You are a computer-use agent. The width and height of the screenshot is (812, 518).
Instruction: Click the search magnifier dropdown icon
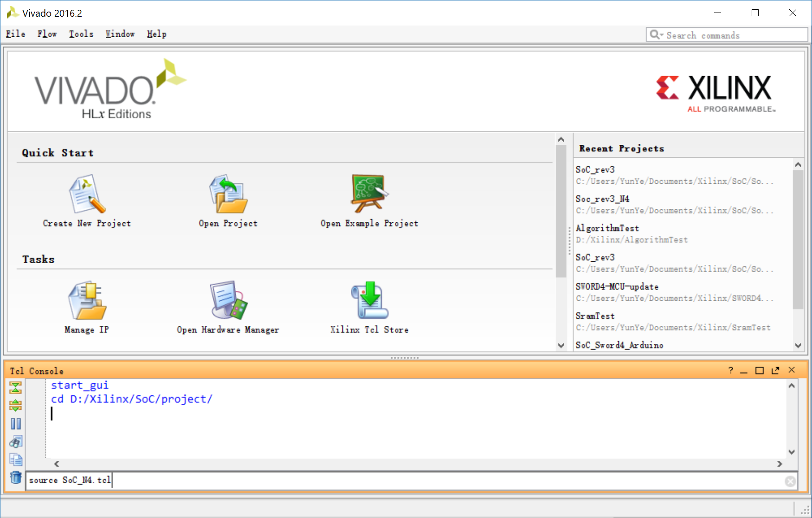click(x=657, y=35)
